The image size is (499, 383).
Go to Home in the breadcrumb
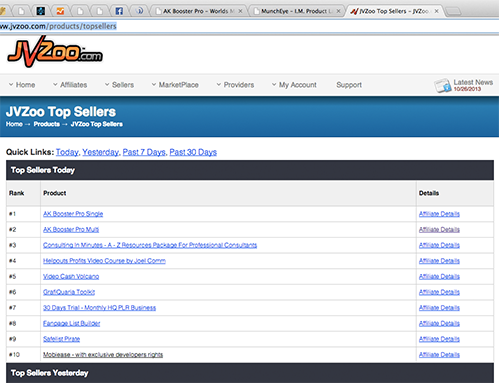pos(14,124)
